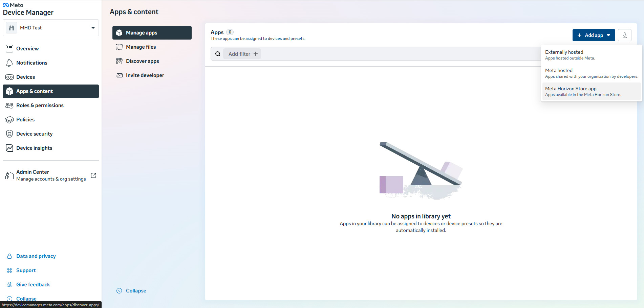This screenshot has width=644, height=308.
Task: Choose Externally hosted from the menu
Action: pos(592,55)
